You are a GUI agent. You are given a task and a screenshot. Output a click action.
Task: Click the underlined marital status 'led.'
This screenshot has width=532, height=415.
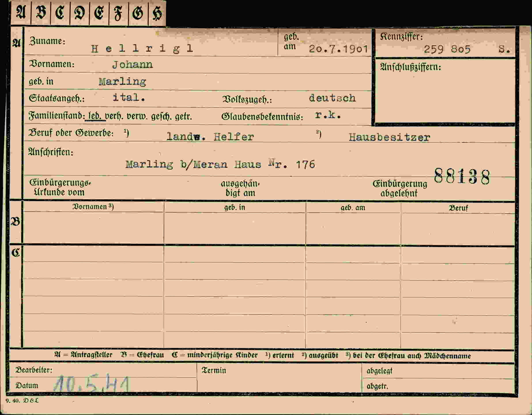click(x=95, y=116)
